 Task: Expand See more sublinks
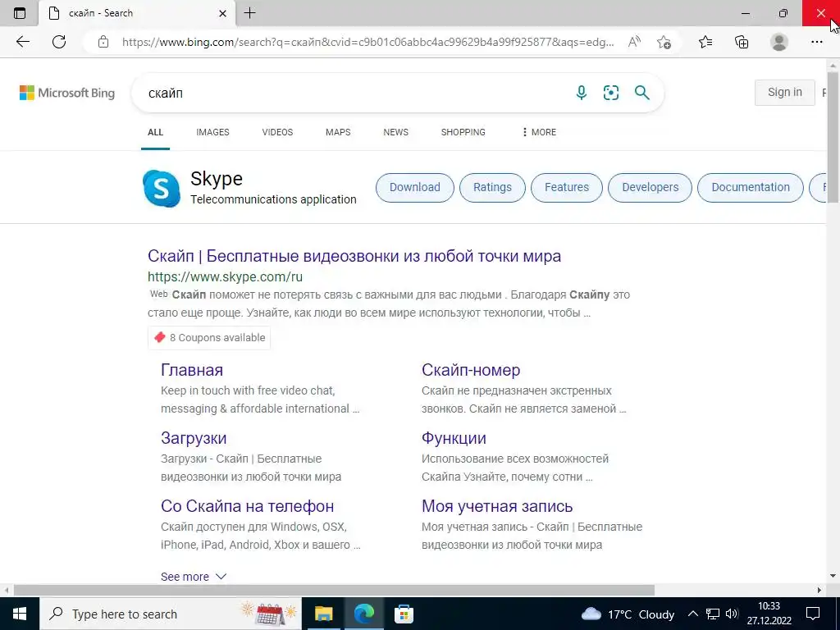click(x=194, y=577)
